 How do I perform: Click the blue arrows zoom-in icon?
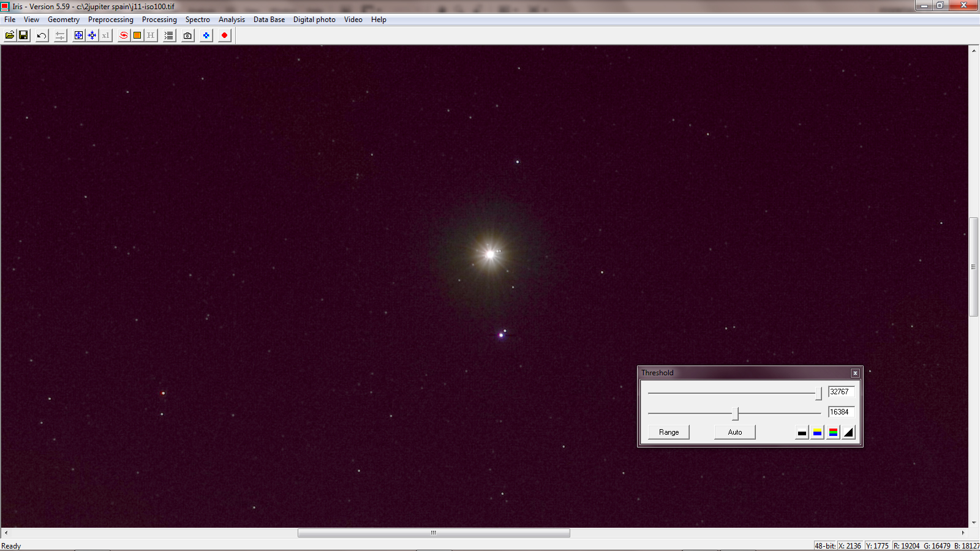click(92, 36)
